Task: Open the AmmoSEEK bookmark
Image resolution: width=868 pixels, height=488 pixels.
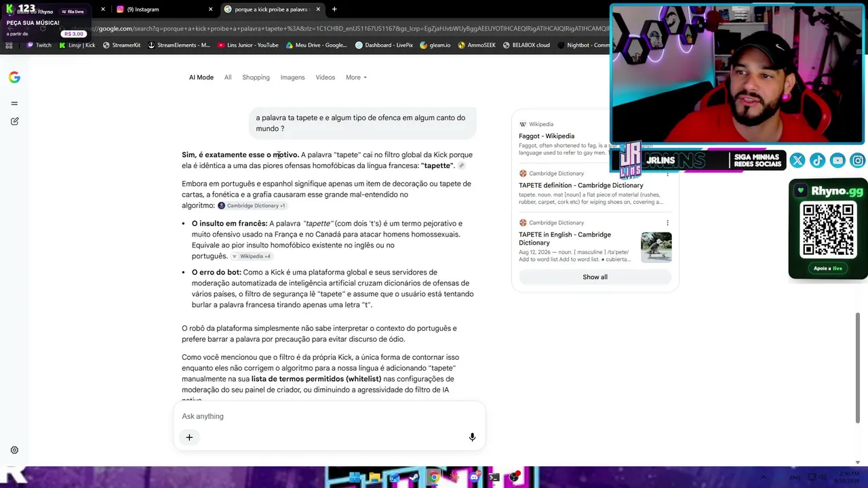Action: [x=477, y=45]
